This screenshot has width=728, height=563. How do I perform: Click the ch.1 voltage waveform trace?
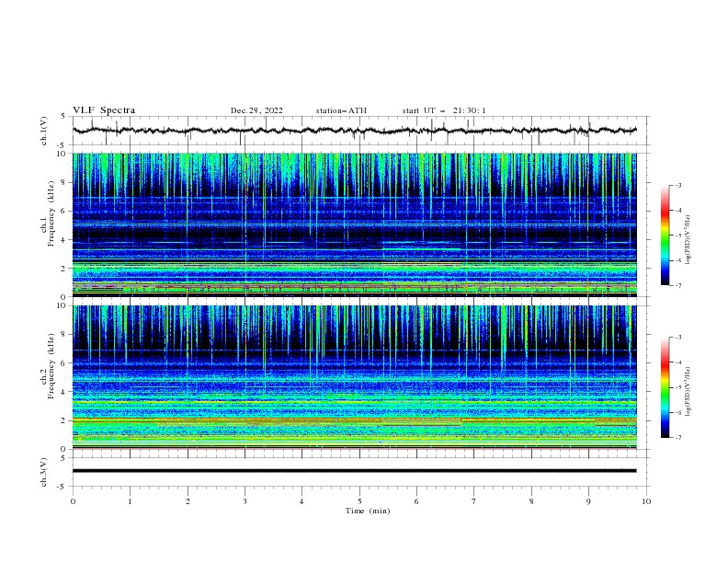tap(354, 131)
